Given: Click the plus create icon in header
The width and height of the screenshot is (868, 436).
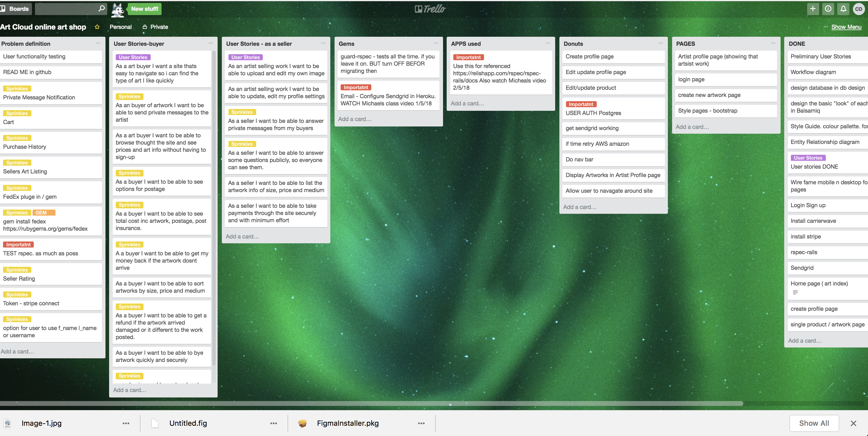Looking at the screenshot, I should point(813,9).
